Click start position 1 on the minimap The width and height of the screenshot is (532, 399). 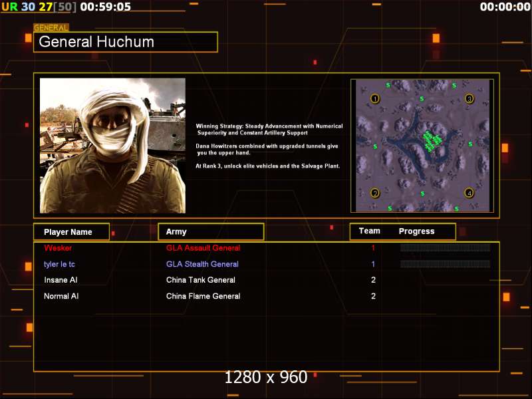pyautogui.click(x=375, y=98)
